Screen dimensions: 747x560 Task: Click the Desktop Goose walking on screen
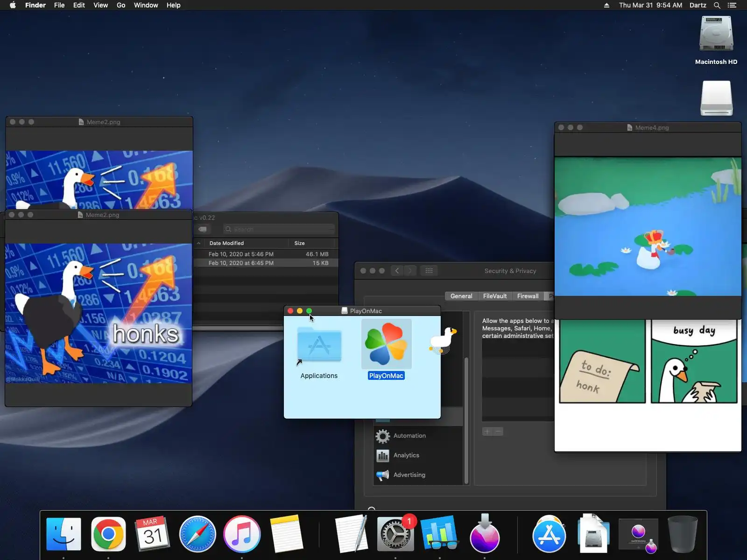pos(443,340)
